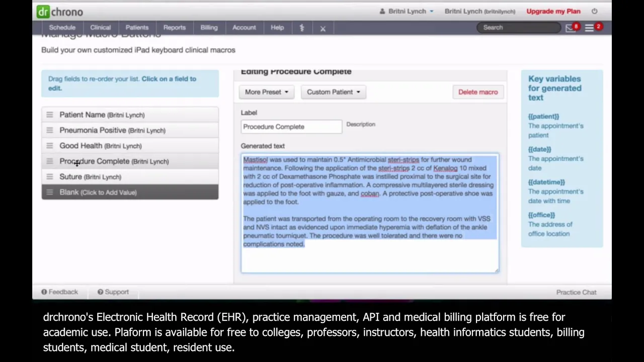Screen dimensions: 644x362
Task: Grab the reorder handle for Blank row
Action: click(49, 192)
